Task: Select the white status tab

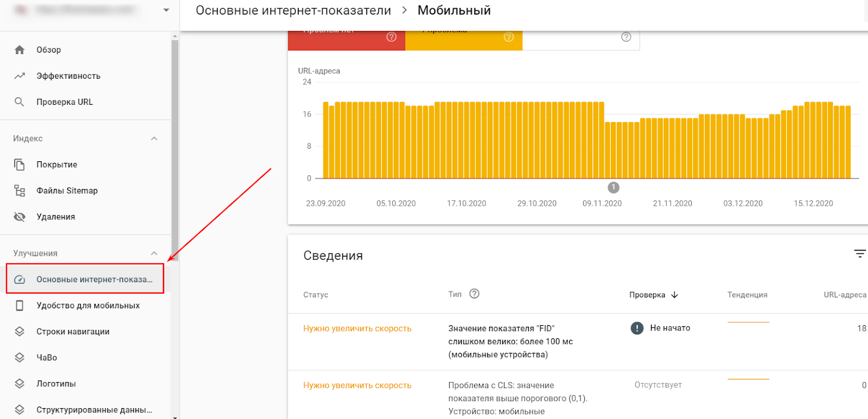Action: [x=581, y=41]
